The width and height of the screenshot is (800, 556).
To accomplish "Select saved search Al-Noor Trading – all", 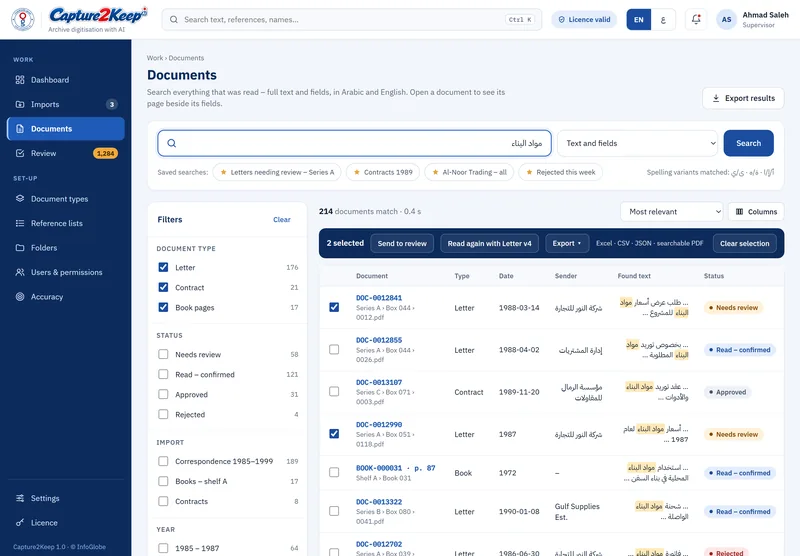I will 469,172.
